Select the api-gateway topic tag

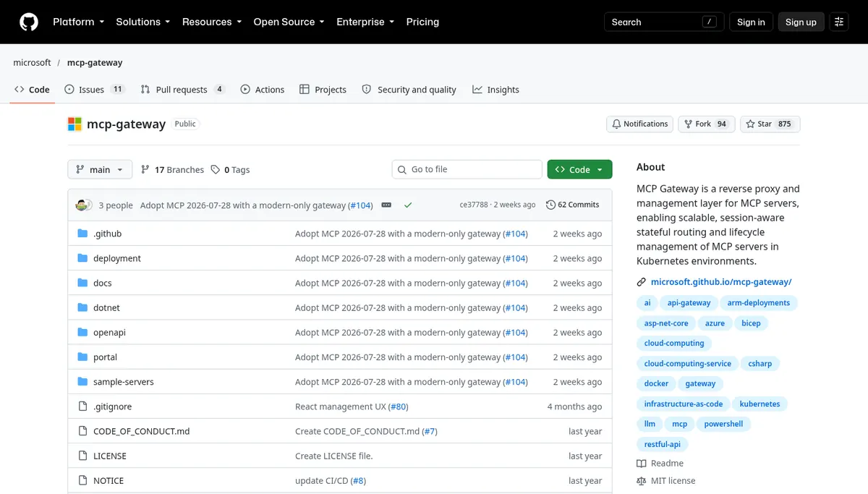pos(689,303)
